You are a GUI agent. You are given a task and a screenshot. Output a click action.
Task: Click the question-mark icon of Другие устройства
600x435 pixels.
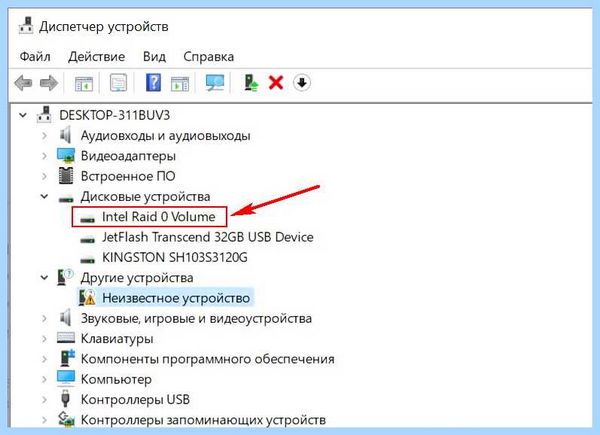[65, 277]
